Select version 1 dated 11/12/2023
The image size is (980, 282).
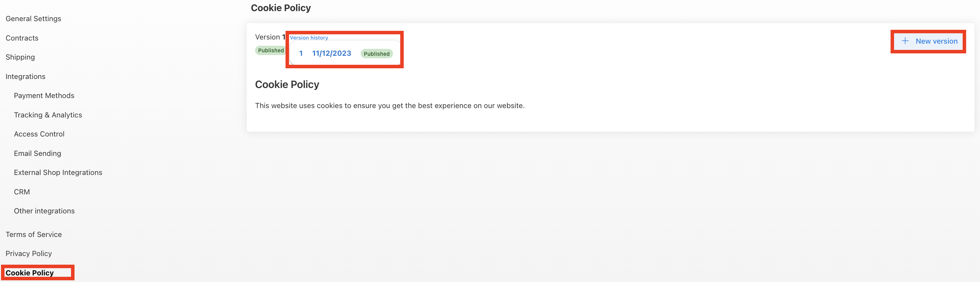(x=345, y=53)
